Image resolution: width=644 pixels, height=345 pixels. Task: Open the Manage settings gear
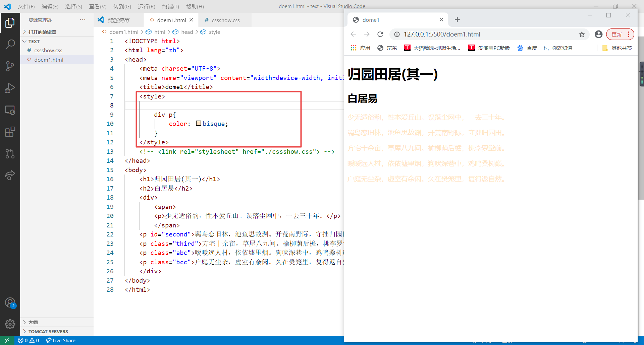[x=10, y=324]
